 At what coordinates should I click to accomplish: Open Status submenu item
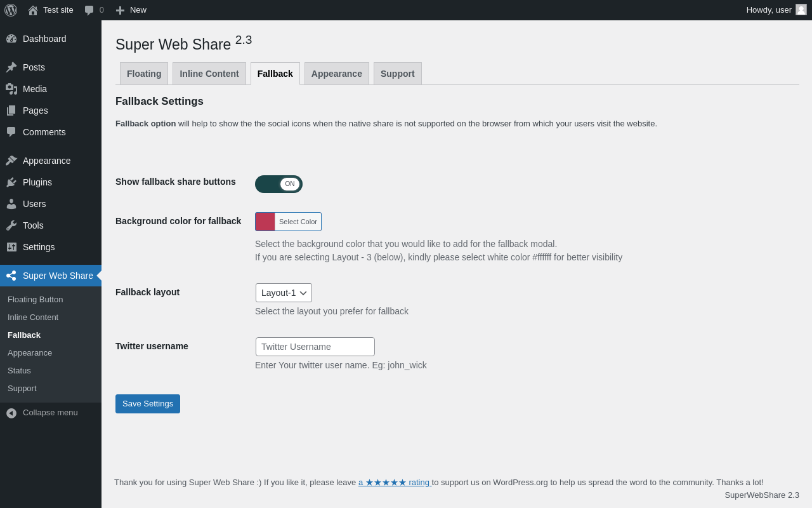click(19, 371)
